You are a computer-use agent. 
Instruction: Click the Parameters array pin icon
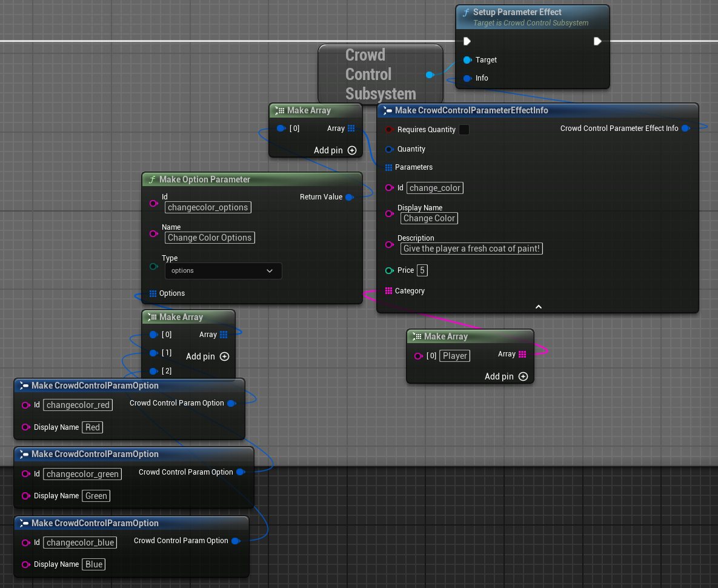click(388, 167)
